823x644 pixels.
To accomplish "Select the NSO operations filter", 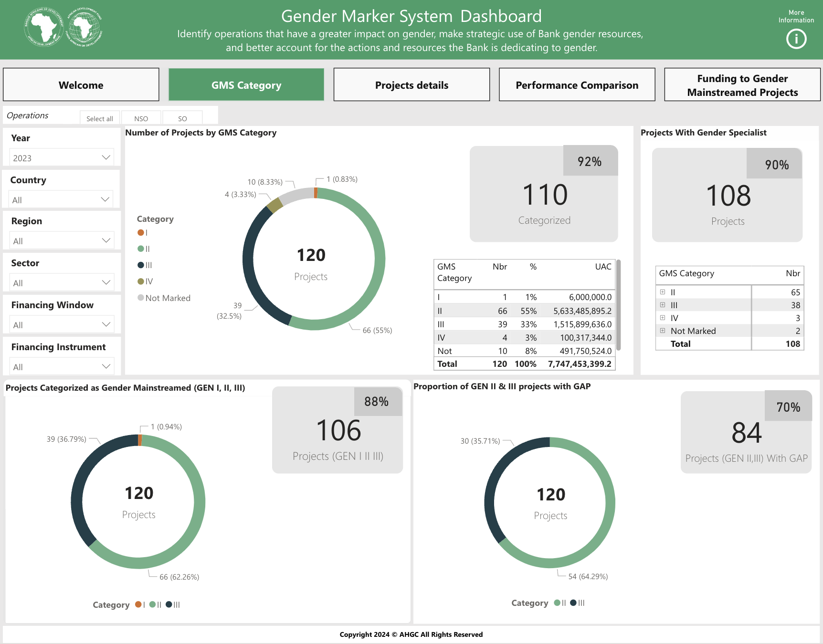I will point(141,118).
